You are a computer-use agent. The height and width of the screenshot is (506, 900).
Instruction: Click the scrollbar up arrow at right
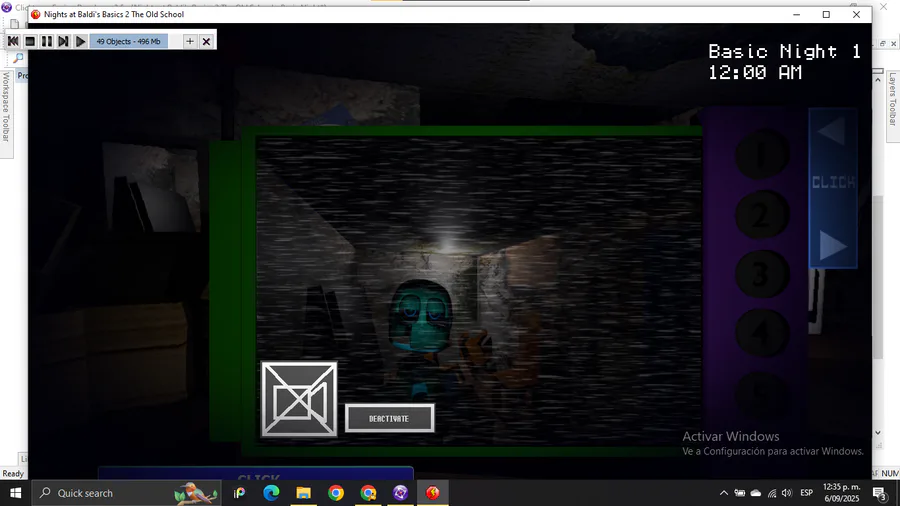[x=878, y=80]
